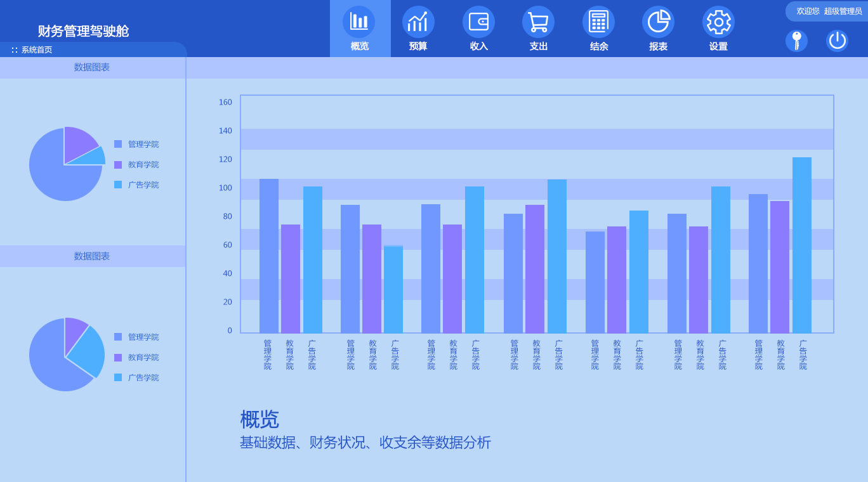Screen dimensions: 868x482
Task: Select the 结余 balance calculator icon
Action: (598, 22)
